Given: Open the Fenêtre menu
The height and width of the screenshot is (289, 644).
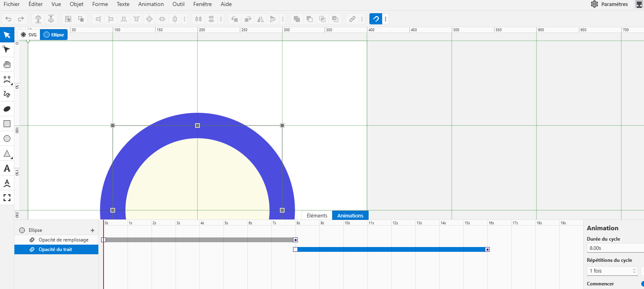Looking at the screenshot, I should [x=202, y=4].
